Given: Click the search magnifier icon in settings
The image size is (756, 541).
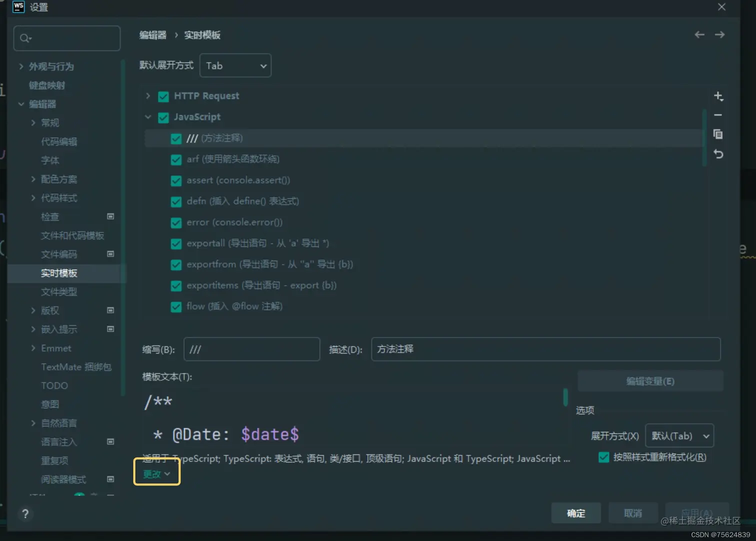Looking at the screenshot, I should (25, 38).
